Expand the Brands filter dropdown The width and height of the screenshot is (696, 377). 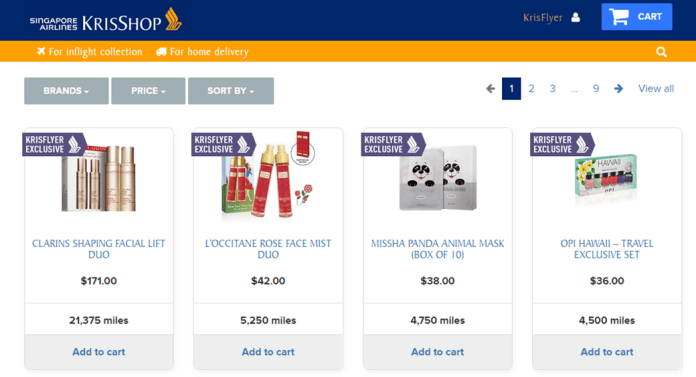[x=66, y=91]
